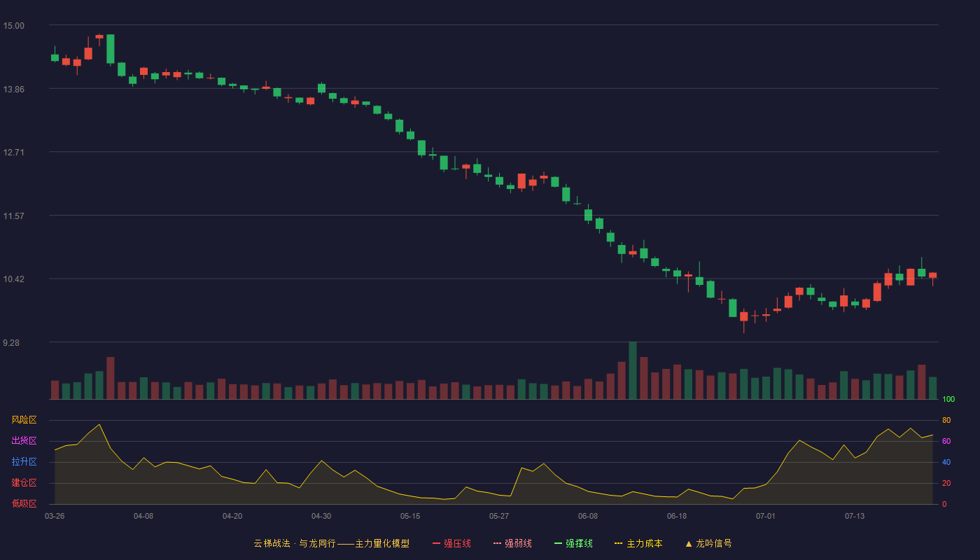Click the 建仓区 zone label
The width and height of the screenshot is (980, 560).
[24, 483]
